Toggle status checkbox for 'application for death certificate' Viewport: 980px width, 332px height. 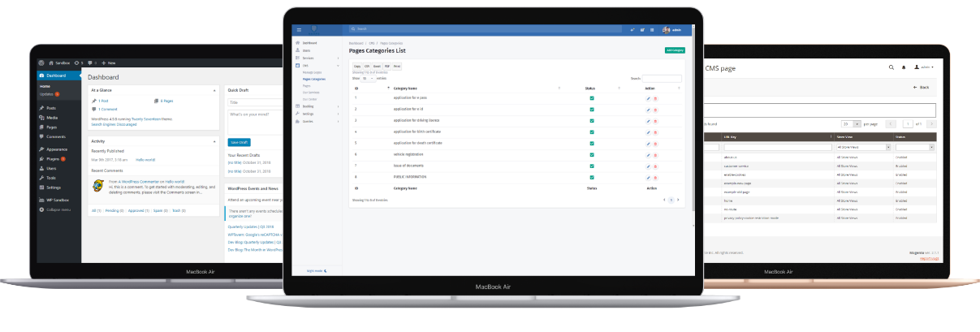tap(592, 142)
